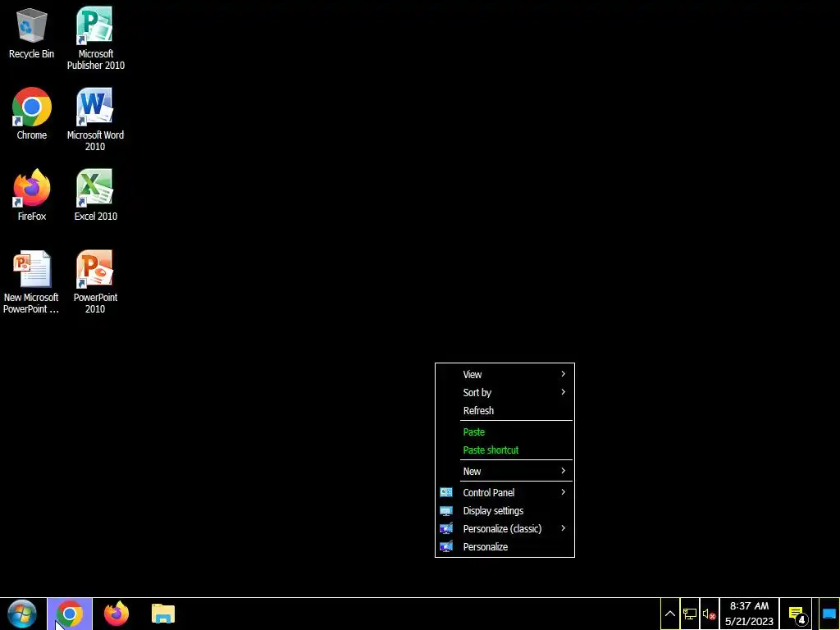
Task: Open Firefox from the taskbar
Action: click(x=116, y=614)
